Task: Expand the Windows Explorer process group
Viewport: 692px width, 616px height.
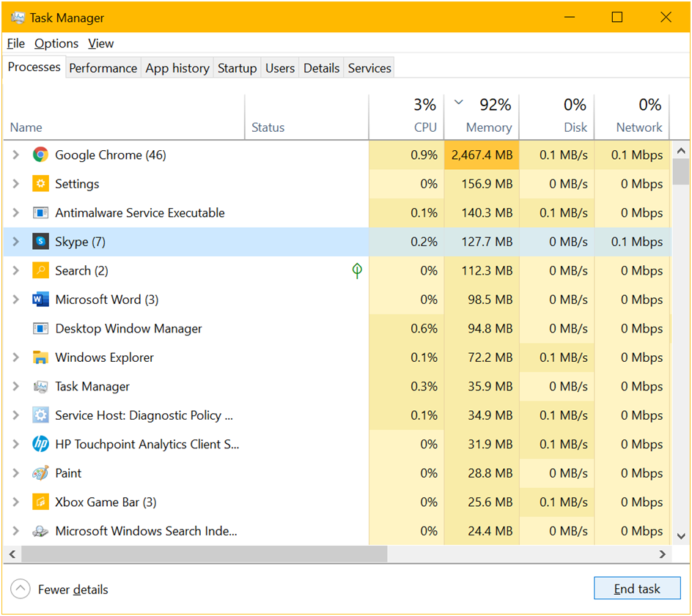Action: pyautogui.click(x=16, y=357)
